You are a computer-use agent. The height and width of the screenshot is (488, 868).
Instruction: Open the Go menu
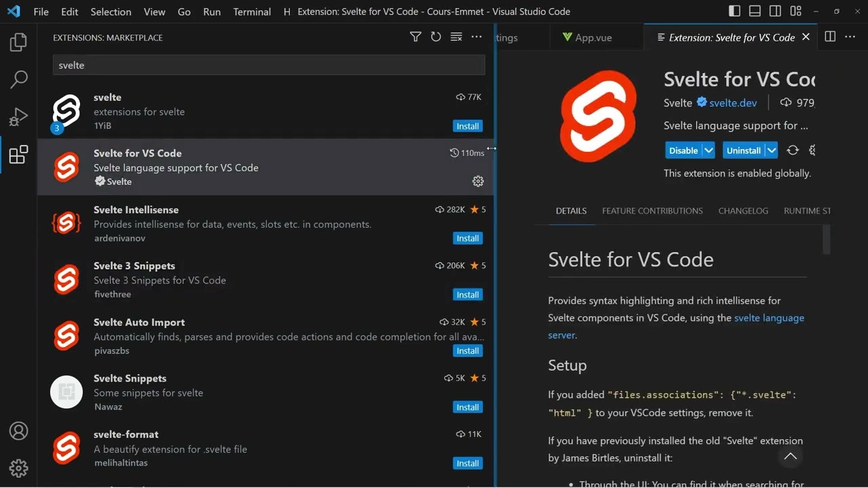pos(184,12)
